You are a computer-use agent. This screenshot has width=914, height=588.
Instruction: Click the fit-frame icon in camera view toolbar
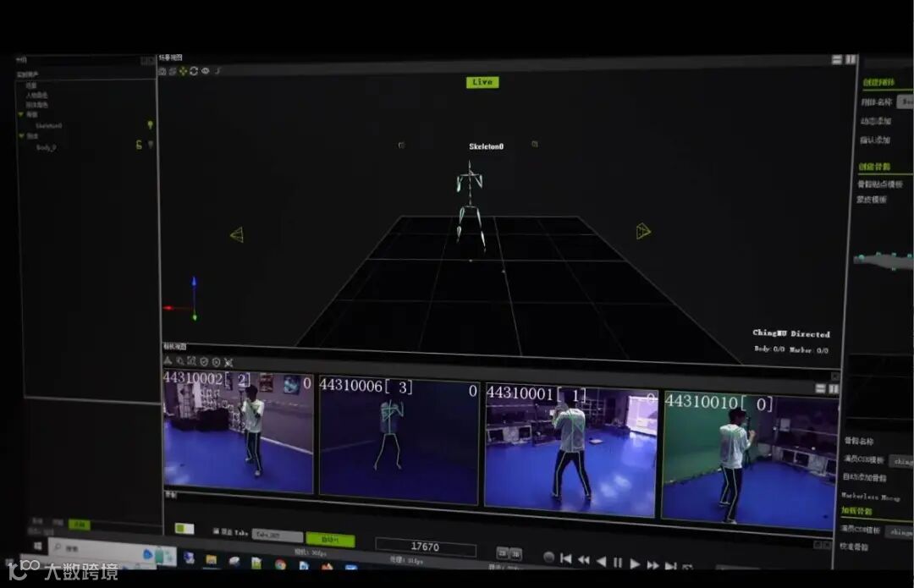192,361
